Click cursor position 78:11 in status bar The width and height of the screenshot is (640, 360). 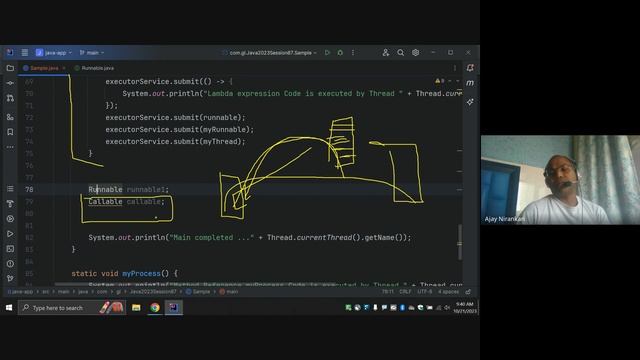click(x=387, y=292)
